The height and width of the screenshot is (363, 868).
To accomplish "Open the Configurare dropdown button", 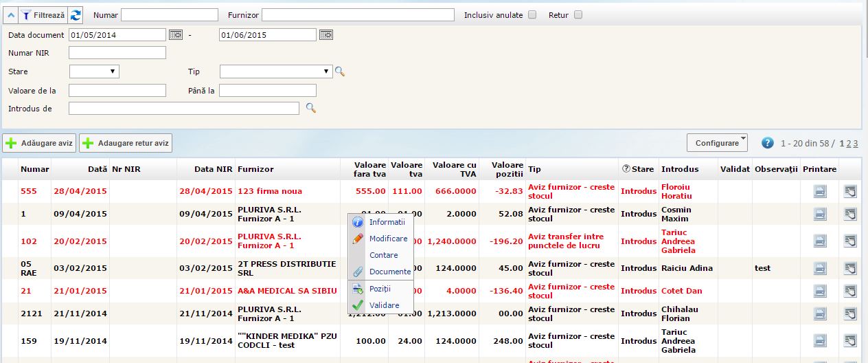I will [718, 143].
